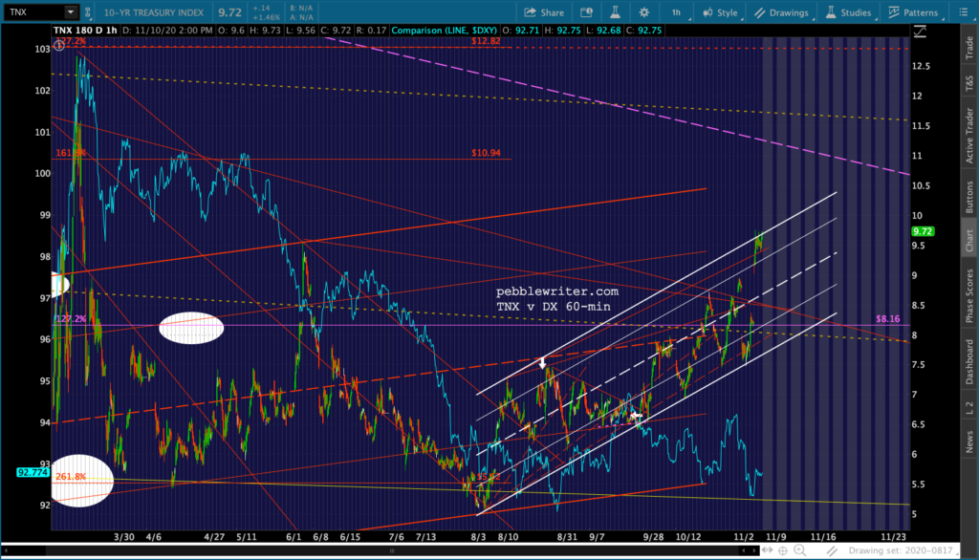Switch to the Trade side tab
Image resolution: width=979 pixels, height=560 pixels.
[969, 48]
